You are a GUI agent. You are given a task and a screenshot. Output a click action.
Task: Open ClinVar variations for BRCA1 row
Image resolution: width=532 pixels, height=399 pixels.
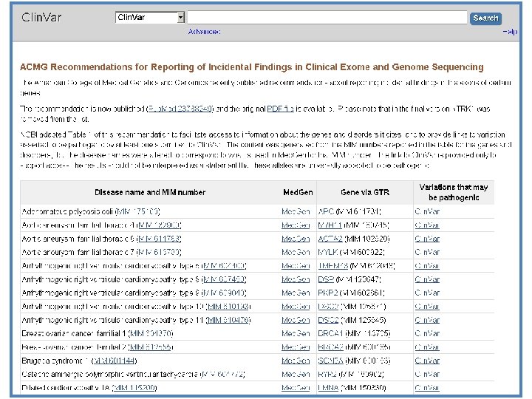(x=427, y=334)
